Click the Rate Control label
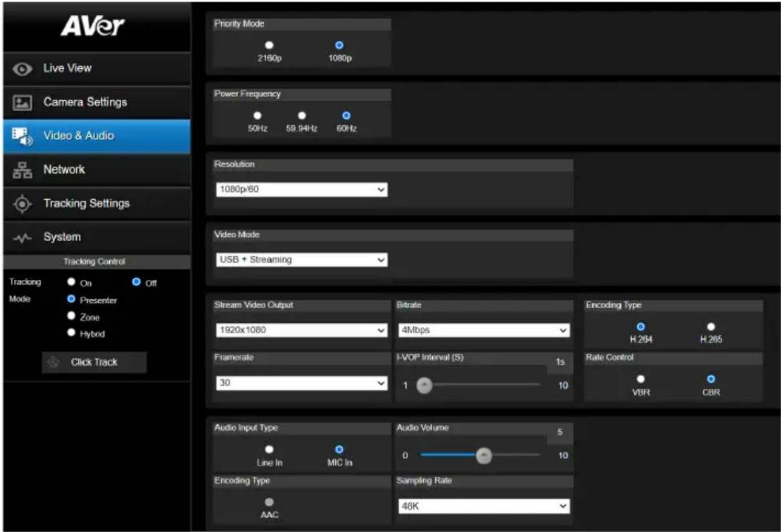The image size is (781, 532). [x=609, y=357]
